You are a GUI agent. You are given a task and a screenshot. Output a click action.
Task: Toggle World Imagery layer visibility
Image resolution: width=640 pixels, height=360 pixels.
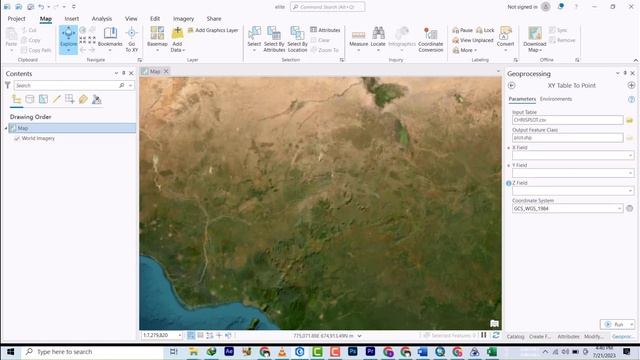pyautogui.click(x=17, y=138)
